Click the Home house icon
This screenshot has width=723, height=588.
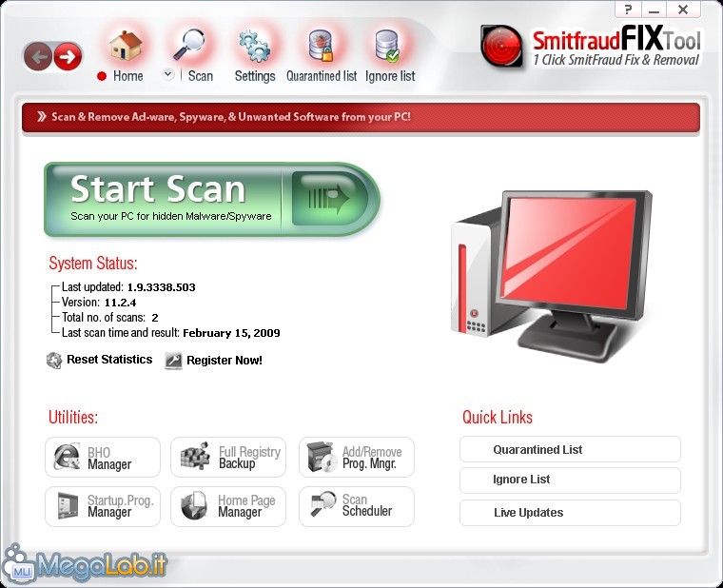tap(126, 46)
